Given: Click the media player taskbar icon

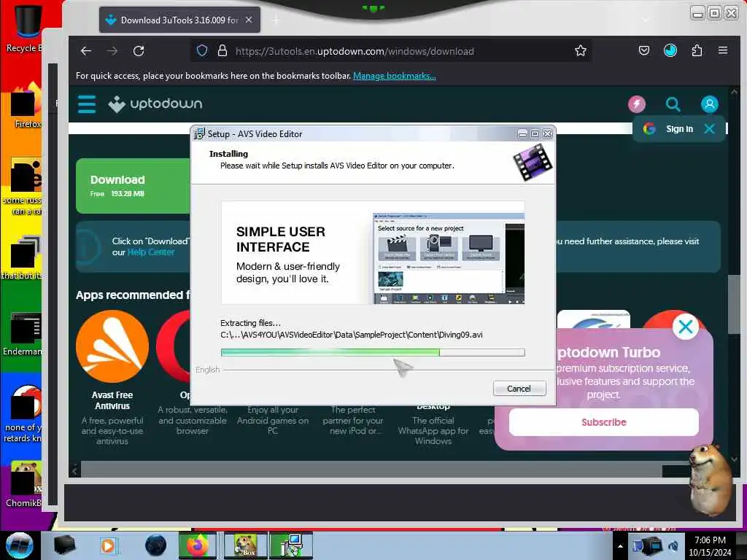Looking at the screenshot, I should click(x=108, y=545).
